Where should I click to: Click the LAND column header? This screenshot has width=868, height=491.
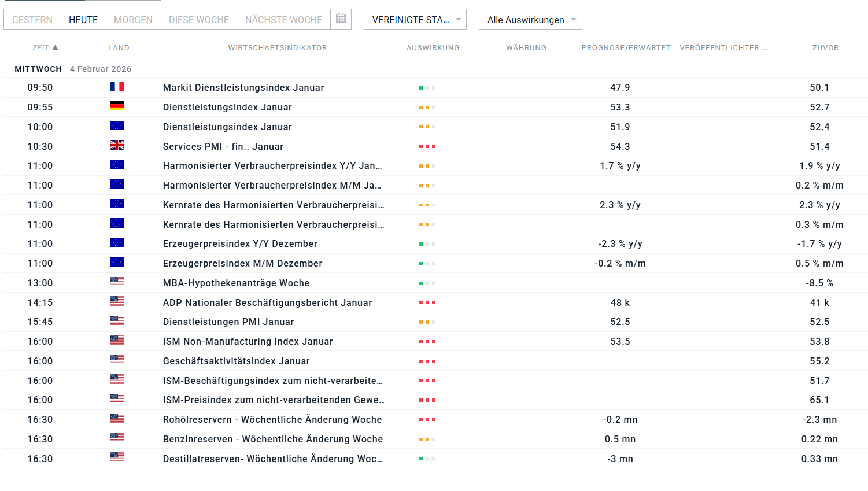[x=119, y=47]
